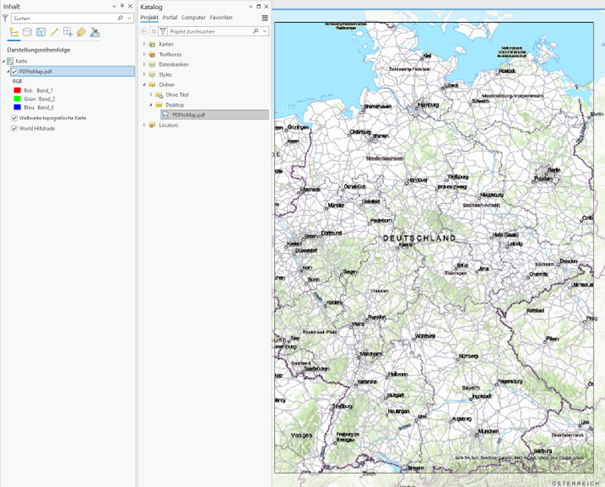Select List By Labeling tag icon

(81, 32)
